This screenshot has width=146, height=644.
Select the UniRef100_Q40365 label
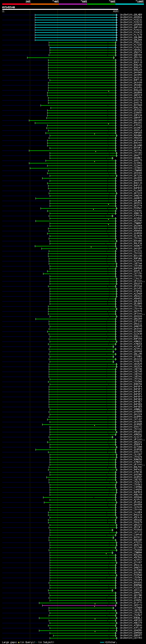pyautogui.click(x=131, y=120)
